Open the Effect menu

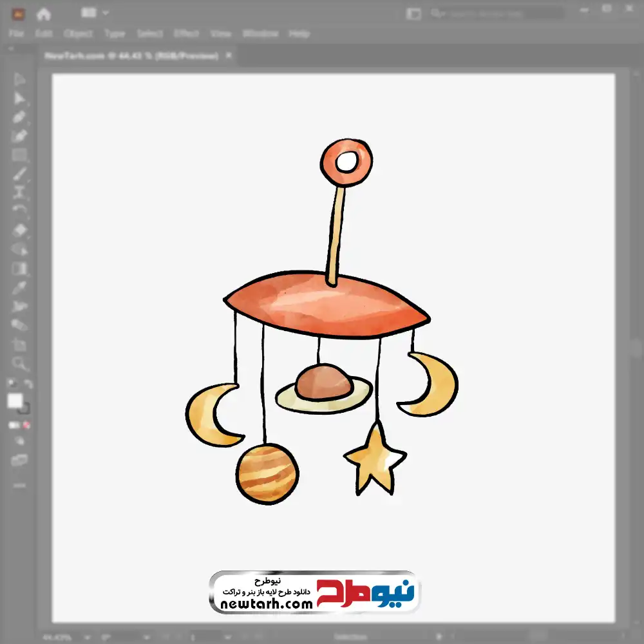pos(187,33)
